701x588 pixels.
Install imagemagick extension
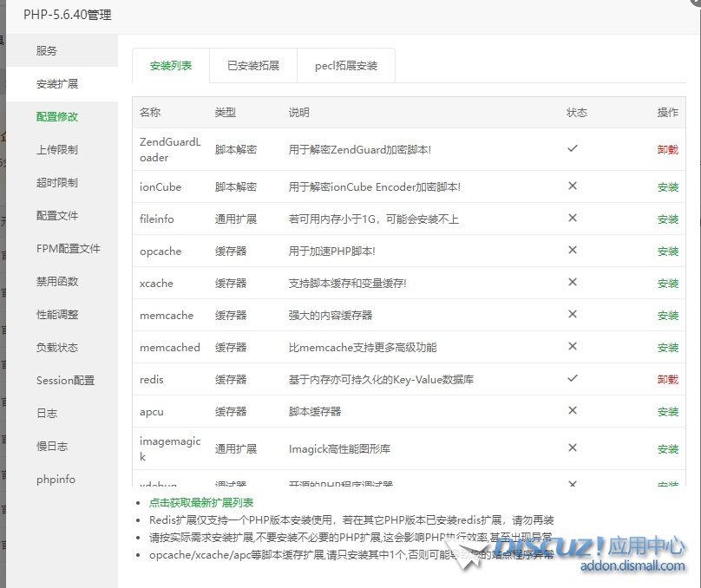668,449
